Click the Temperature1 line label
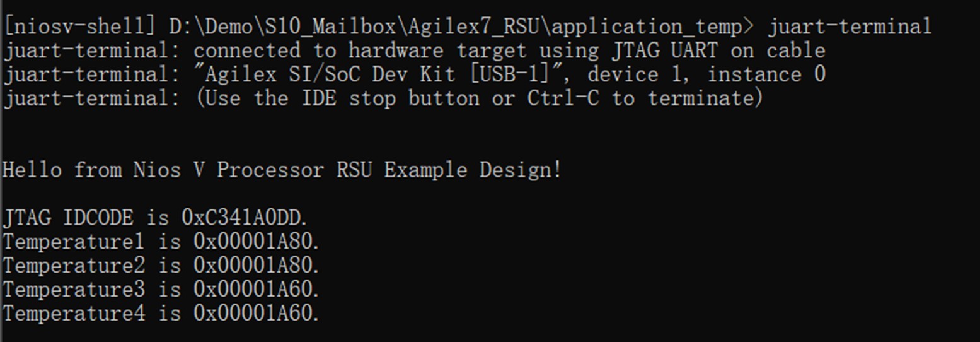 pyautogui.click(x=74, y=242)
